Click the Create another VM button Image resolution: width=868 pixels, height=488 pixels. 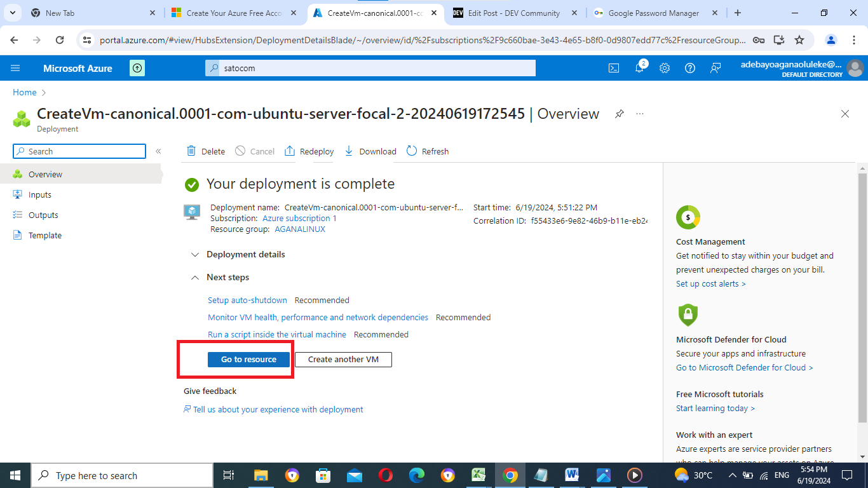click(x=343, y=360)
